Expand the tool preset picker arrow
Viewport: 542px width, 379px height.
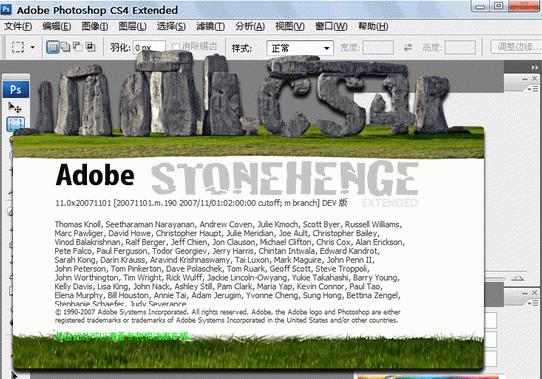[x=32, y=47]
